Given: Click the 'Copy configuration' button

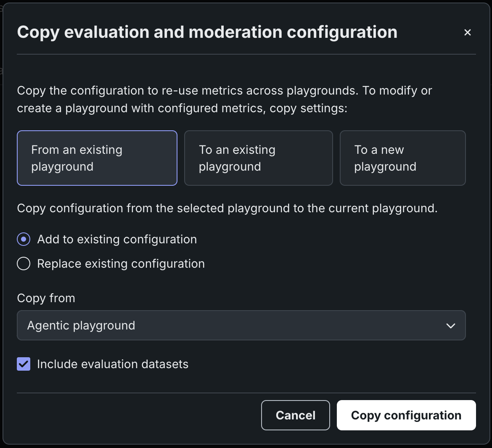Looking at the screenshot, I should (x=406, y=415).
